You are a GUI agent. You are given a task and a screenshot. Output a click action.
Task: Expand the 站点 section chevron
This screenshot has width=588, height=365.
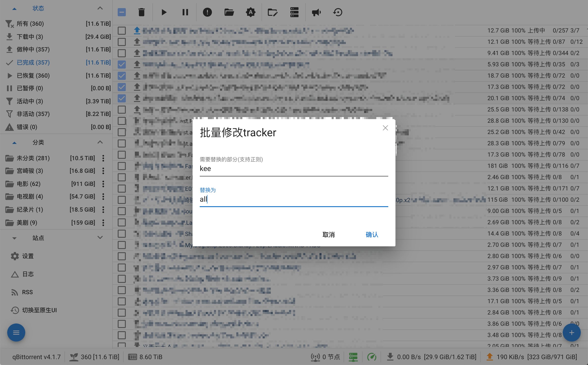100,238
